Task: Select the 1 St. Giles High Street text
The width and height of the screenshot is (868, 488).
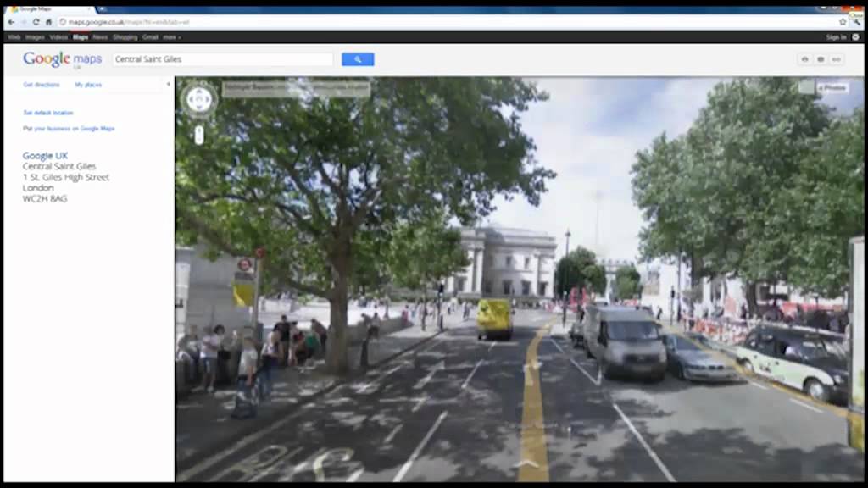Action: coord(66,177)
